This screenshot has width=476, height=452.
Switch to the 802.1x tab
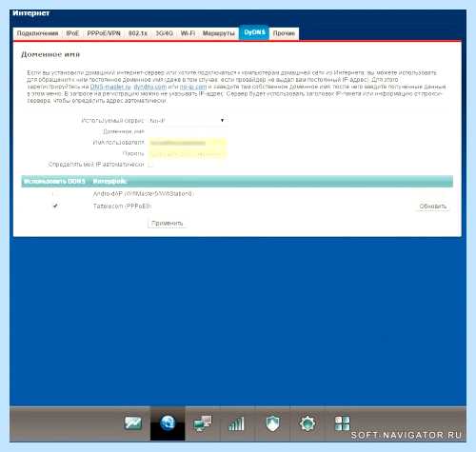[138, 33]
